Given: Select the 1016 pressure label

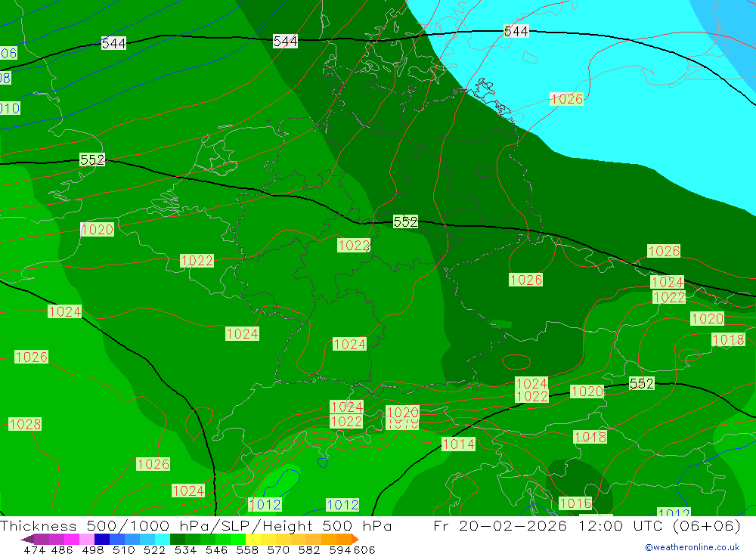Looking at the screenshot, I should point(575,503).
